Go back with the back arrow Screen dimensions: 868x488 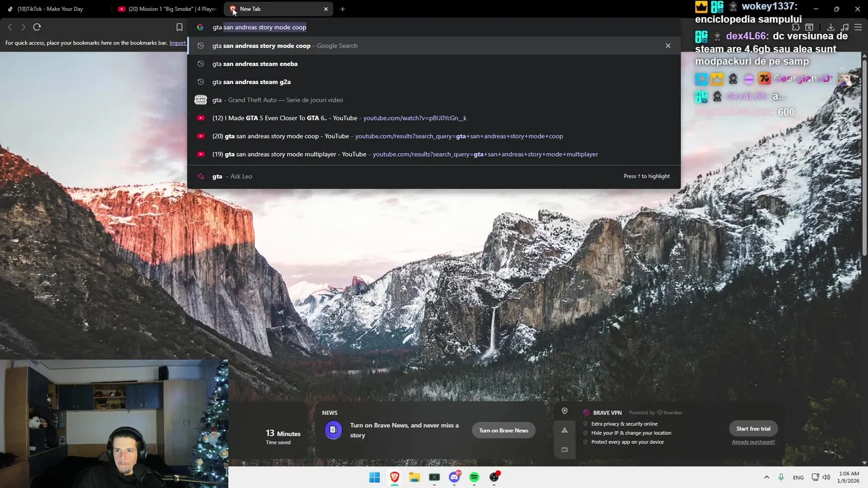(9, 27)
